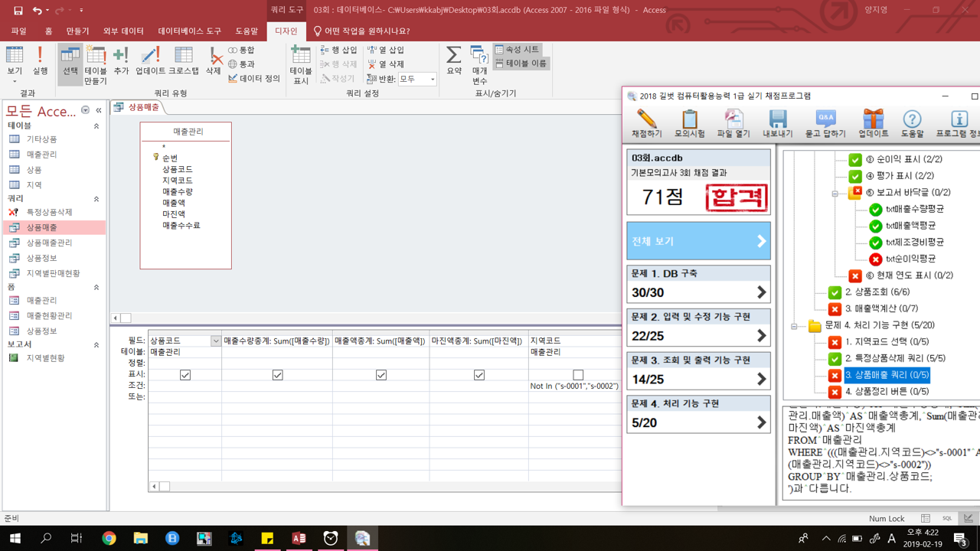Collapse the 문제 4. 처리 기능 구현 tree node

pyautogui.click(x=794, y=326)
